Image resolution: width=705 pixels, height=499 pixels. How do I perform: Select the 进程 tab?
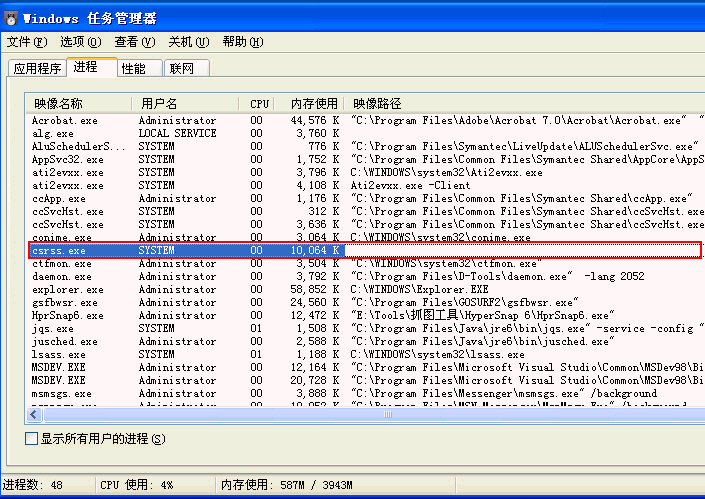92,67
